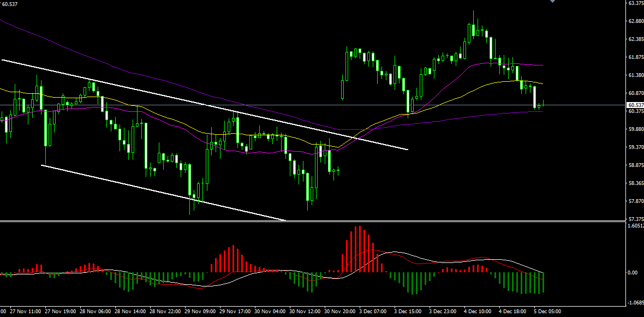This screenshot has height=317, width=644.
Task: Click the 4 Dec 10:00 time label
Action: [479, 312]
